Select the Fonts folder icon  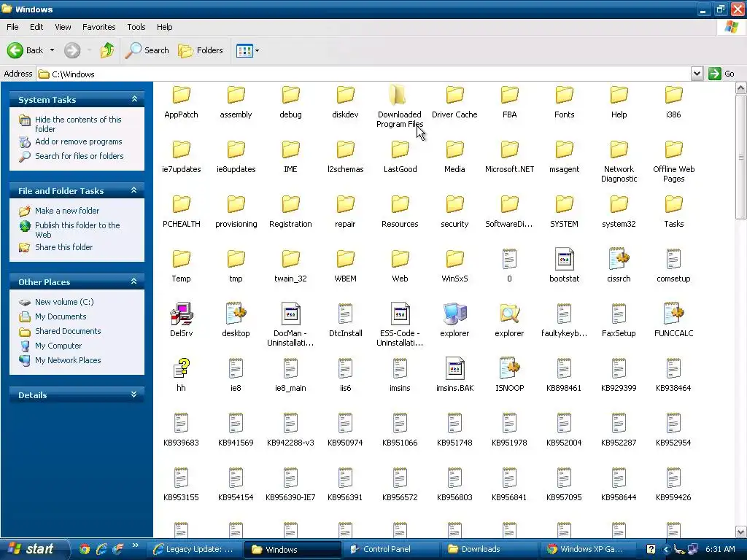click(x=564, y=95)
